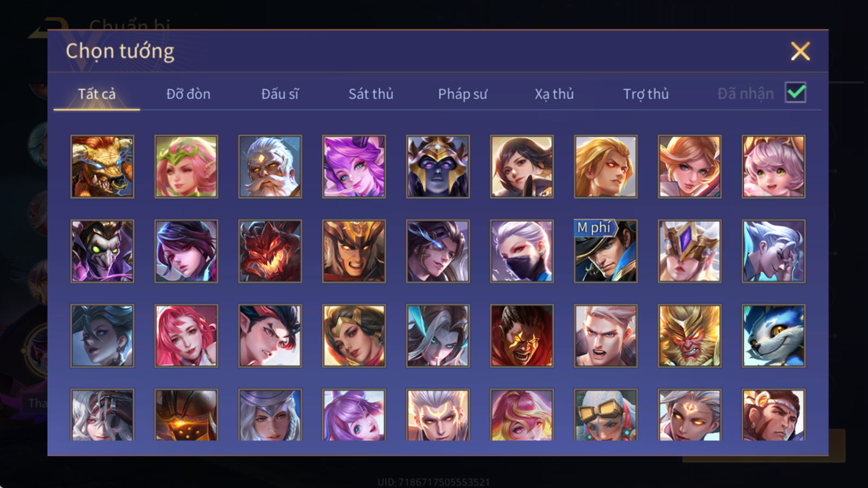Pick the red fire demon hero
The image size is (868, 488).
[270, 251]
